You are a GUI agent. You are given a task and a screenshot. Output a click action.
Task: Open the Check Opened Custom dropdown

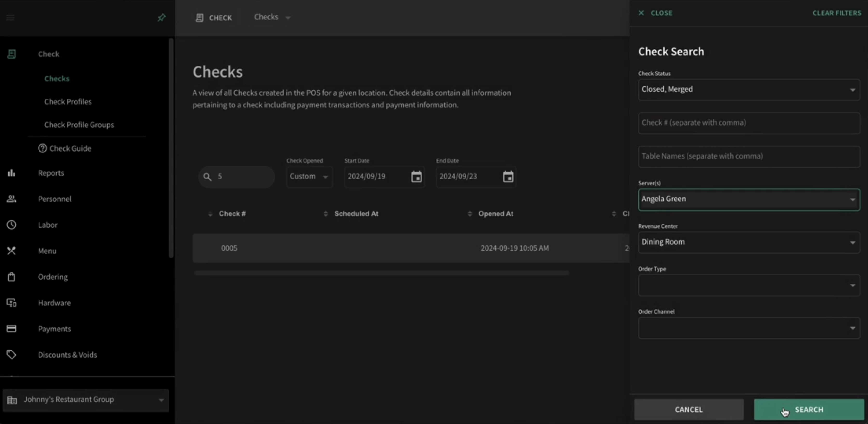(309, 177)
